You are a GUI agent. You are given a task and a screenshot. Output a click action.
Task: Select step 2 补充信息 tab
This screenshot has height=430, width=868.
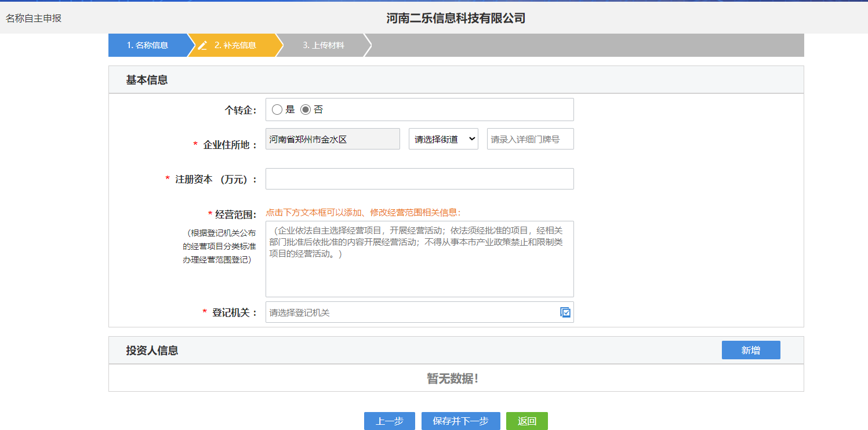coord(235,45)
